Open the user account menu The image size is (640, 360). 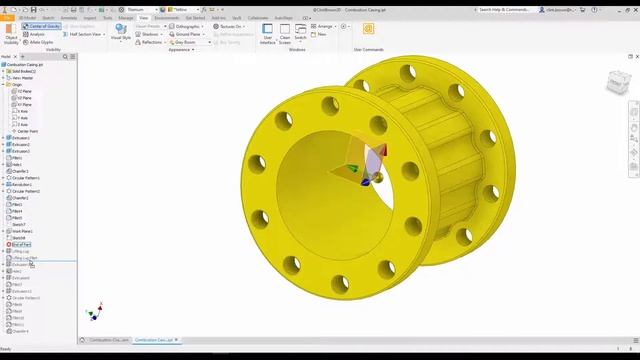(x=557, y=9)
